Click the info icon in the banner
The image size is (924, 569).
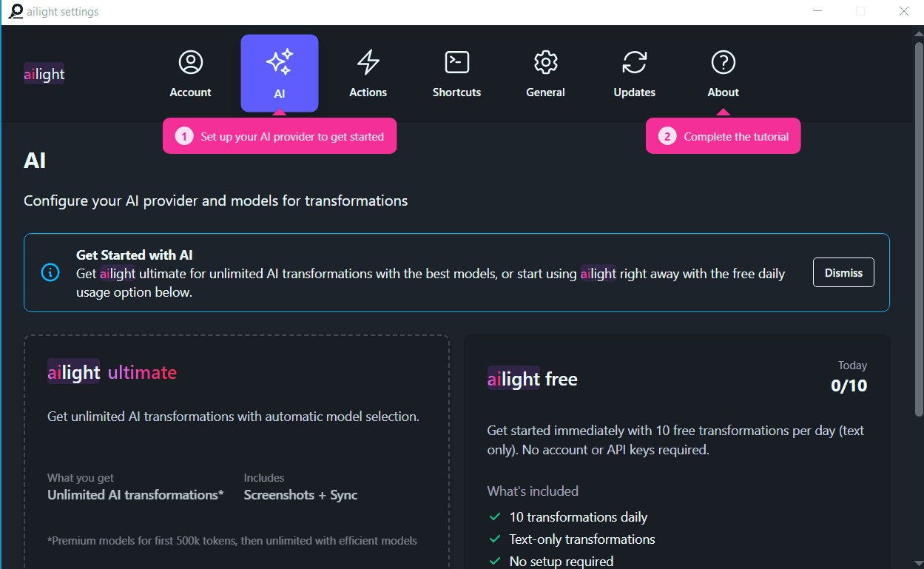tap(50, 272)
